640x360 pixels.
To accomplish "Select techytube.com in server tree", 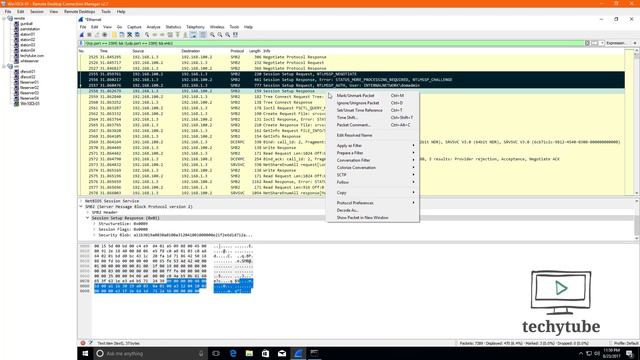I will [32, 56].
